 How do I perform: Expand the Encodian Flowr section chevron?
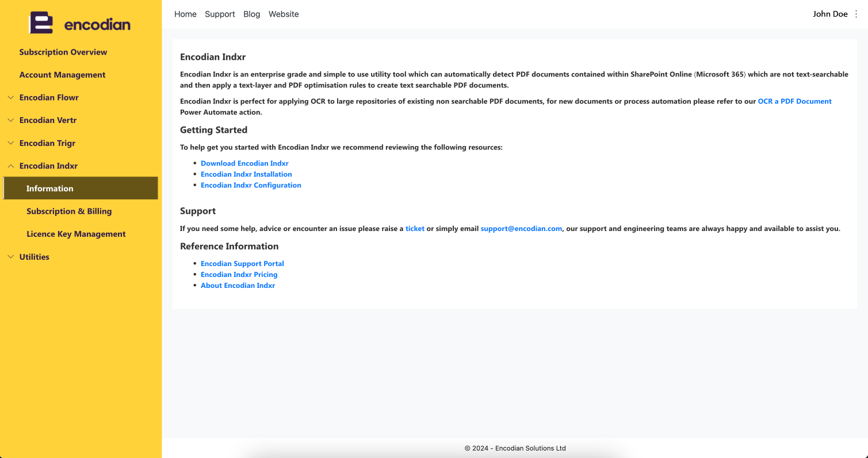point(10,97)
